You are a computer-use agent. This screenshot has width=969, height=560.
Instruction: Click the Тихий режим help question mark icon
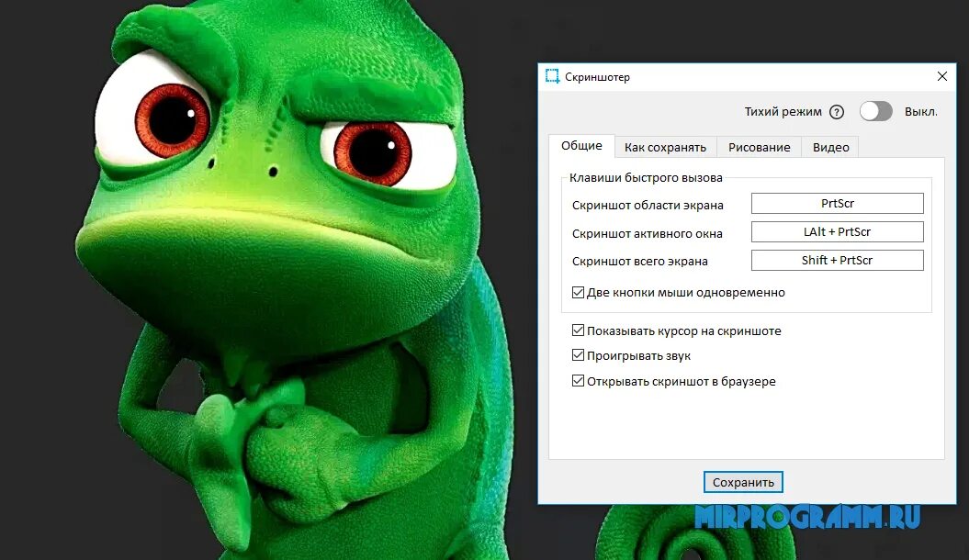pos(837,112)
